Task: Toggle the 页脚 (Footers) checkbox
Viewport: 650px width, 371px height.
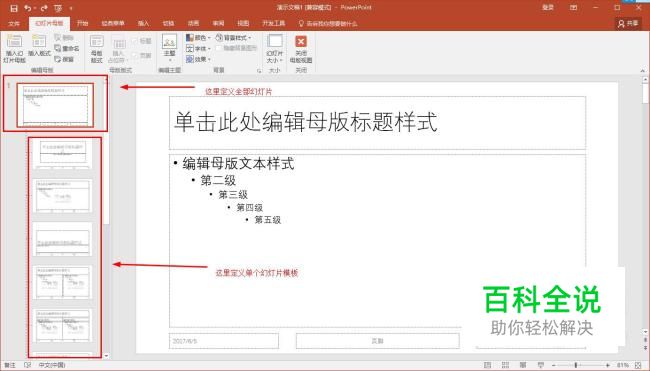Action: (x=141, y=55)
